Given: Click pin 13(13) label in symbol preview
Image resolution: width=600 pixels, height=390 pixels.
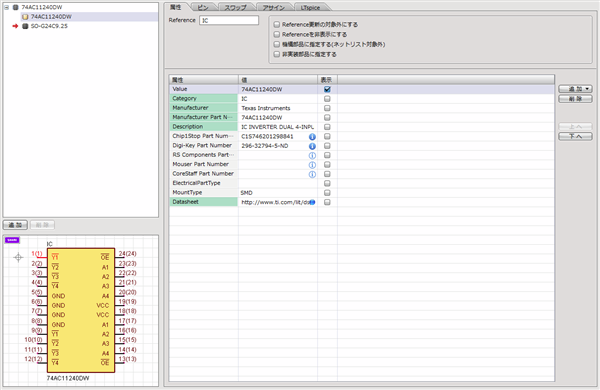Looking at the screenshot, I should click(127, 359).
